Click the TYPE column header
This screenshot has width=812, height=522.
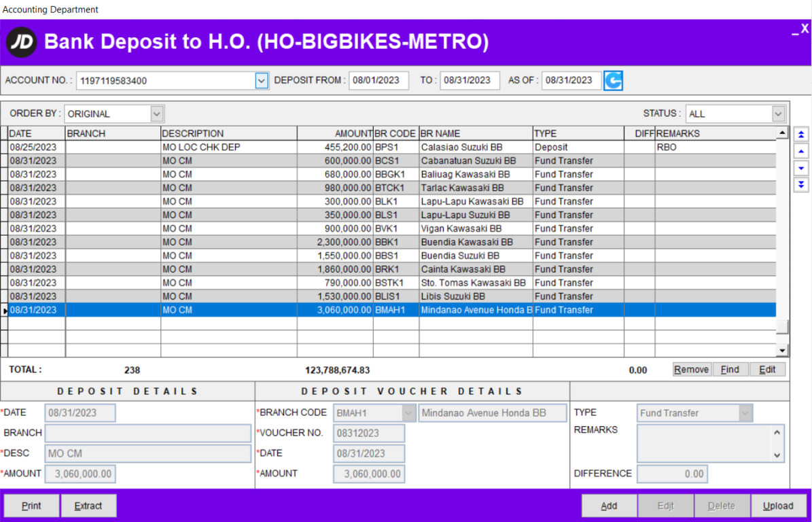[x=578, y=134]
